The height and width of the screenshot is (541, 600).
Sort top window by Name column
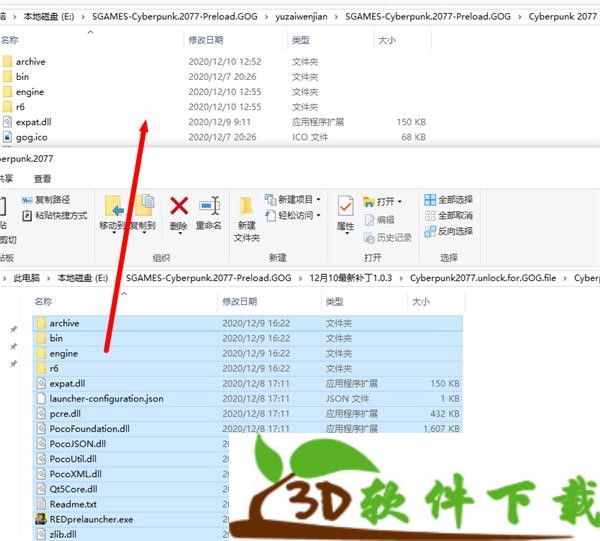tap(10, 40)
